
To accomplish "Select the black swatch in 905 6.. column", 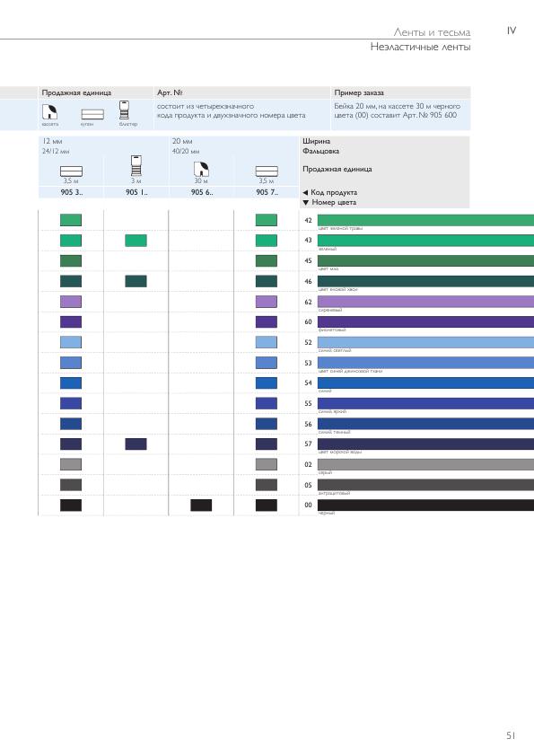I will pos(201,505).
